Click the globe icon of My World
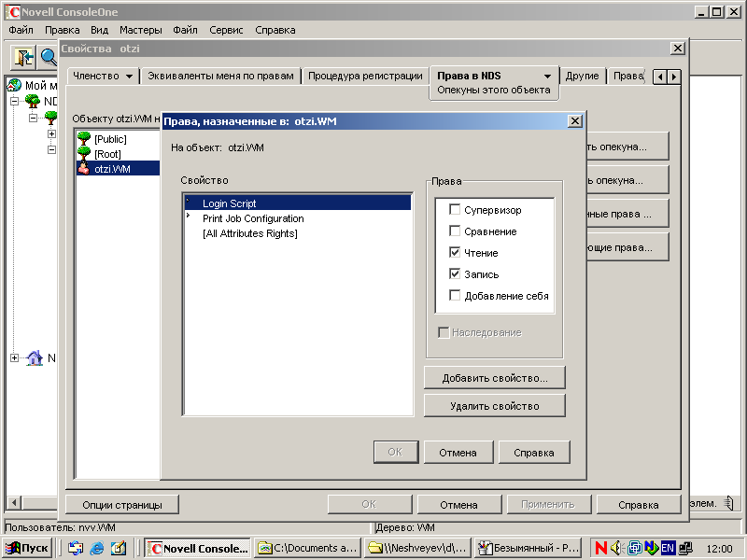The image size is (747, 560). (14, 85)
